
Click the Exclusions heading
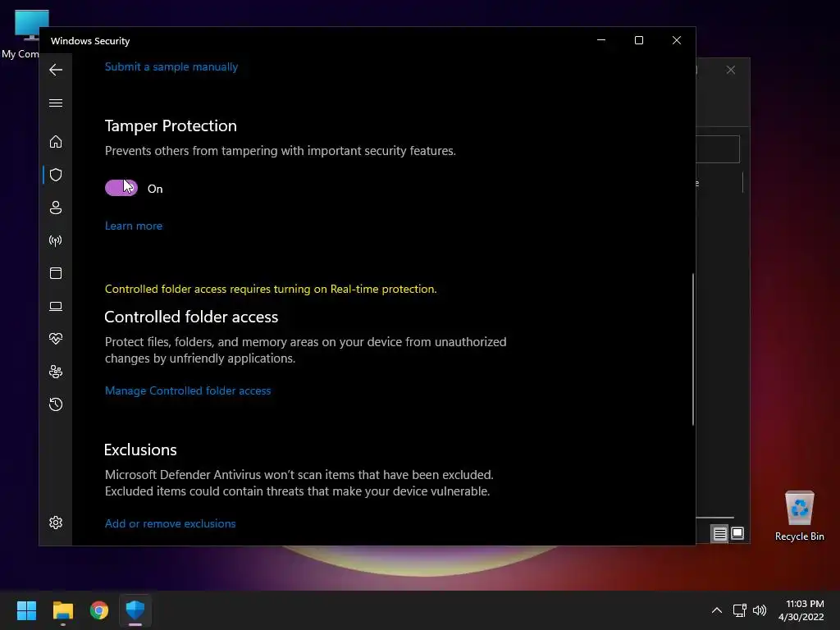[140, 450]
